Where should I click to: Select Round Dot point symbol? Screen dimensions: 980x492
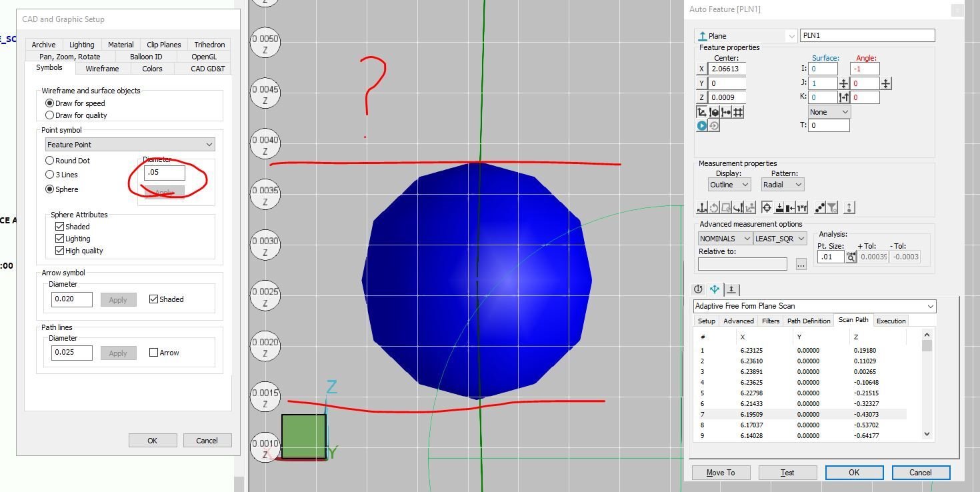tap(49, 161)
